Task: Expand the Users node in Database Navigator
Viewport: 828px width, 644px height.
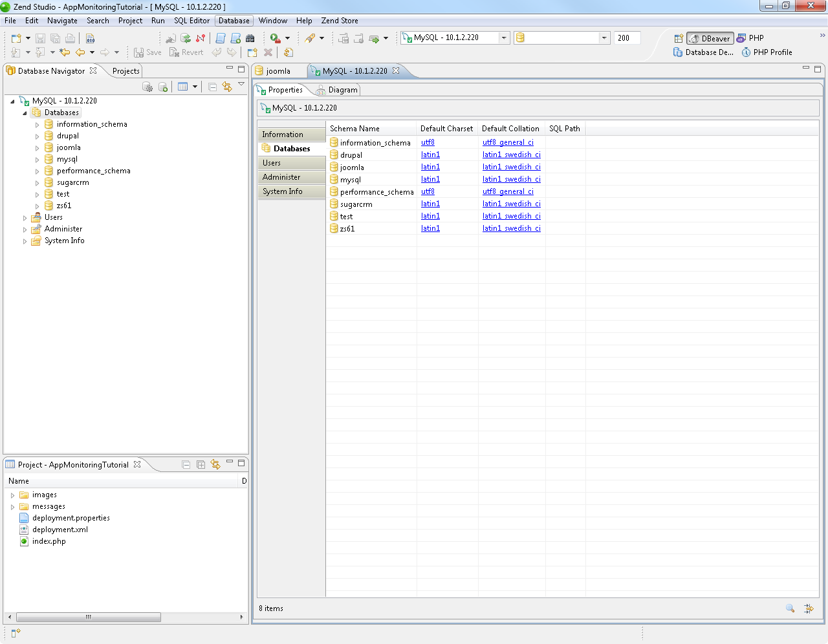Action: 25,218
